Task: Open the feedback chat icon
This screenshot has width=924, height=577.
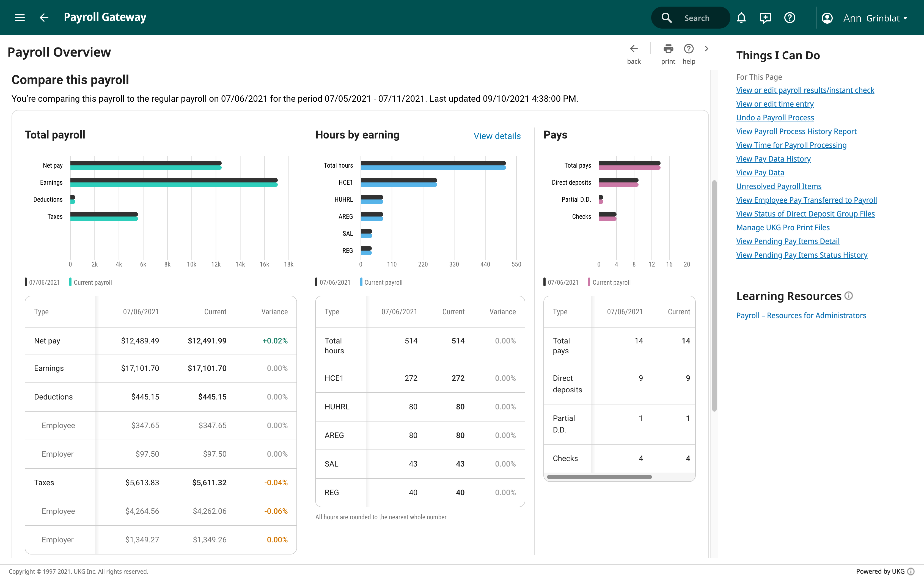Action: [x=766, y=18]
